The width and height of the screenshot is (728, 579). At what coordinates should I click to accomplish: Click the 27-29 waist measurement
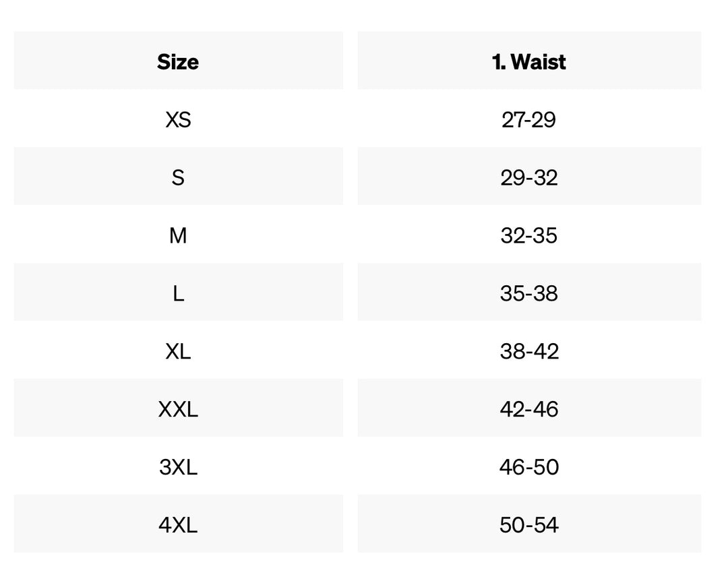[529, 119]
